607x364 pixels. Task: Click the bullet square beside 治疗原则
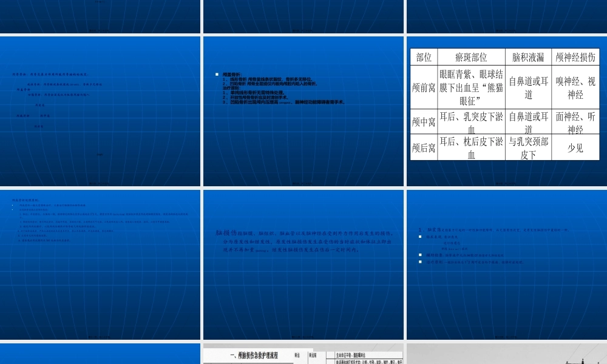pyautogui.click(x=419, y=261)
